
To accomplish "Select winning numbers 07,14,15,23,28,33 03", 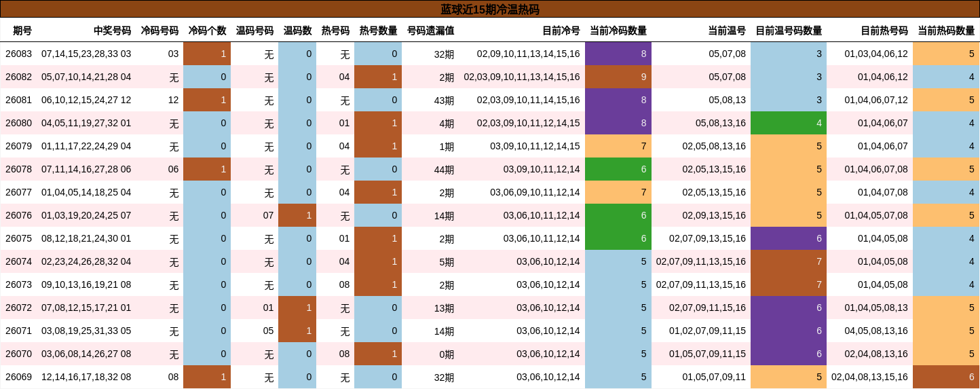I will click(x=86, y=54).
